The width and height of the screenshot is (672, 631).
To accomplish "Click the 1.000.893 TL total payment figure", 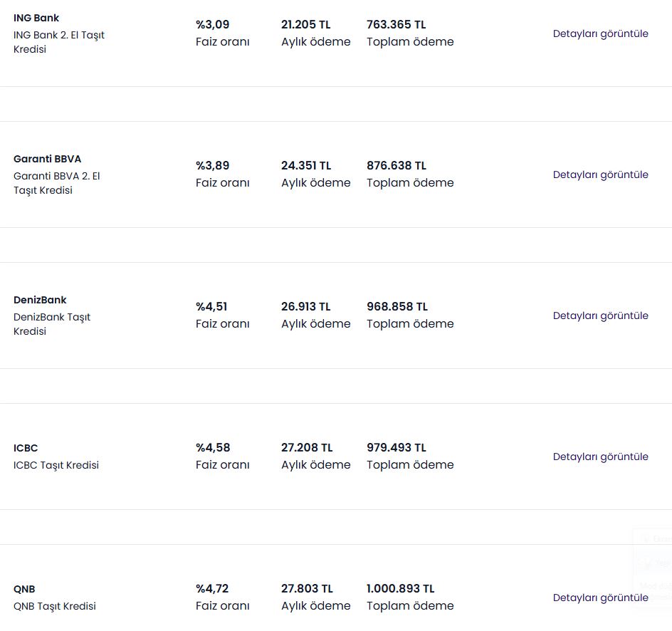I will 400,589.
